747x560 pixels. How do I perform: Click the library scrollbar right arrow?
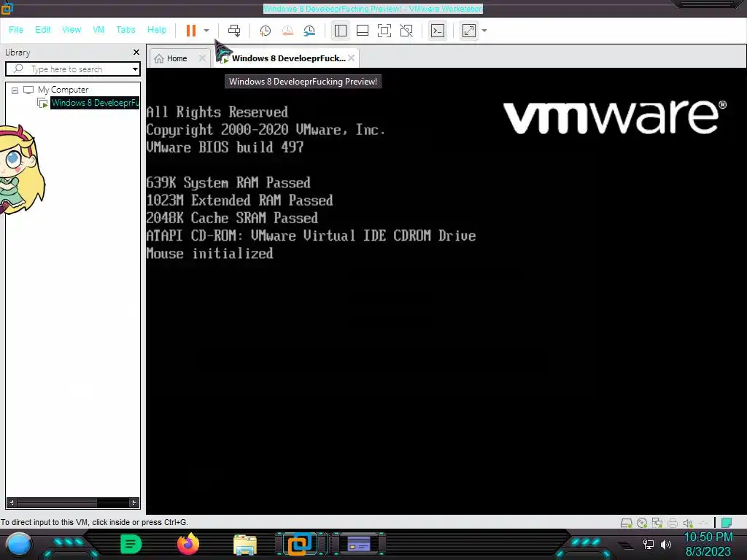tap(134, 502)
